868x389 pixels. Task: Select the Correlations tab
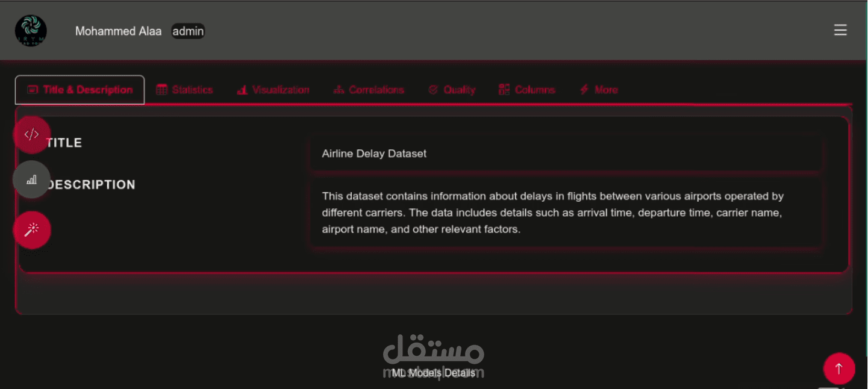tap(368, 90)
